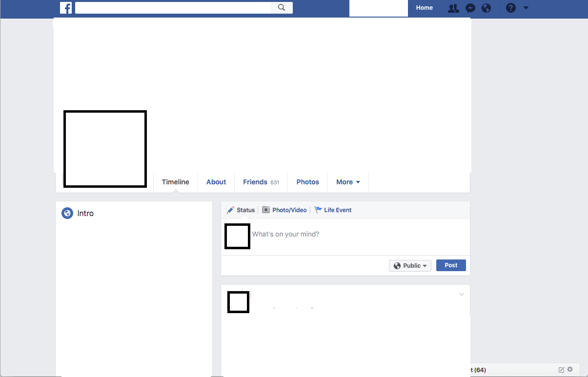Go to the Photos tab
Image resolution: width=588 pixels, height=377 pixels.
tap(307, 182)
